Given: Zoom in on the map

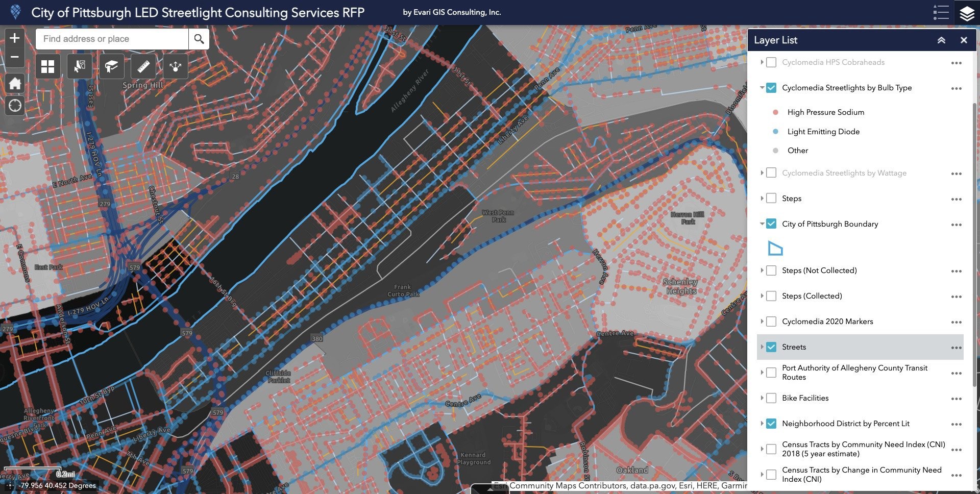Looking at the screenshot, I should 15,38.
